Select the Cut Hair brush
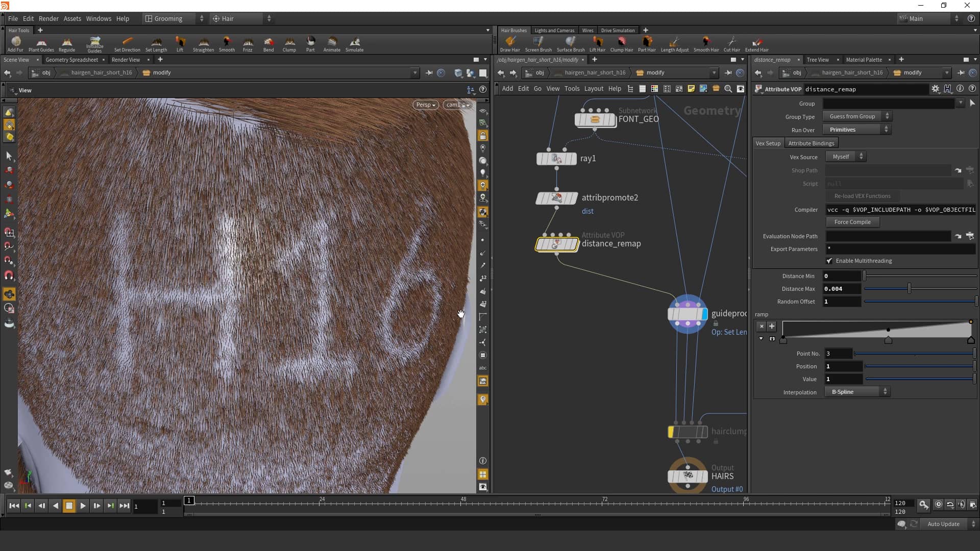The height and width of the screenshot is (551, 980). point(731,44)
